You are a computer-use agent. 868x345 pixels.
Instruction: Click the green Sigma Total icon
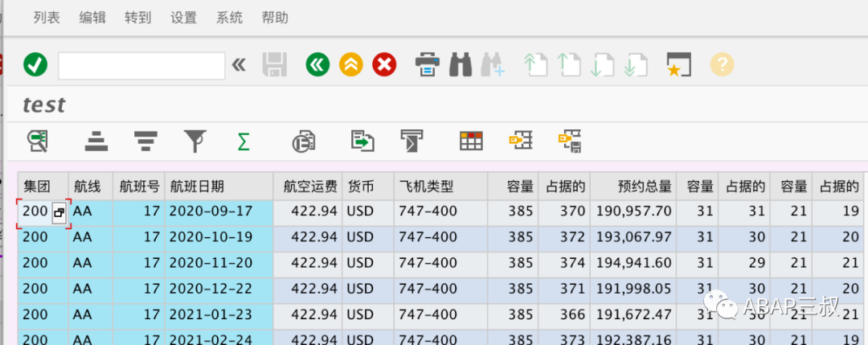243,142
